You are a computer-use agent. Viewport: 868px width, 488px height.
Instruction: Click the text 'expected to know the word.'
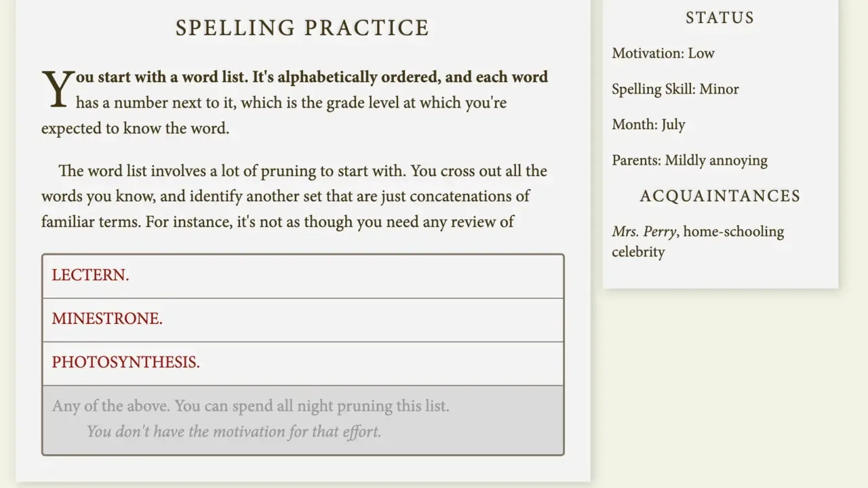point(135,129)
